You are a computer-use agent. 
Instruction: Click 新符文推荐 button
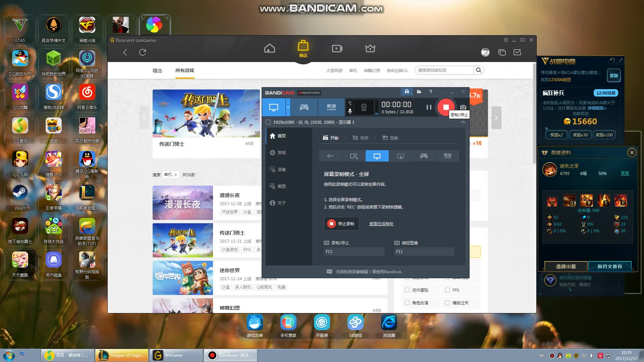[610, 266]
